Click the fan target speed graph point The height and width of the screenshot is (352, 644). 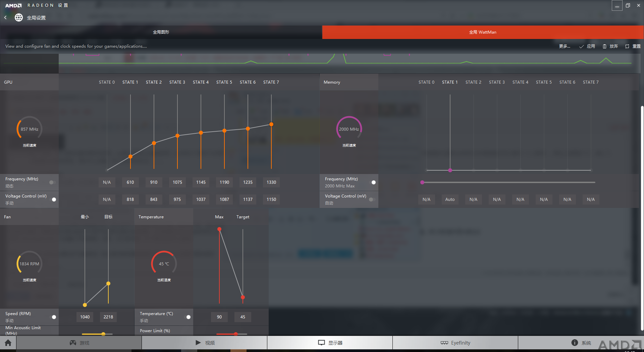[108, 283]
